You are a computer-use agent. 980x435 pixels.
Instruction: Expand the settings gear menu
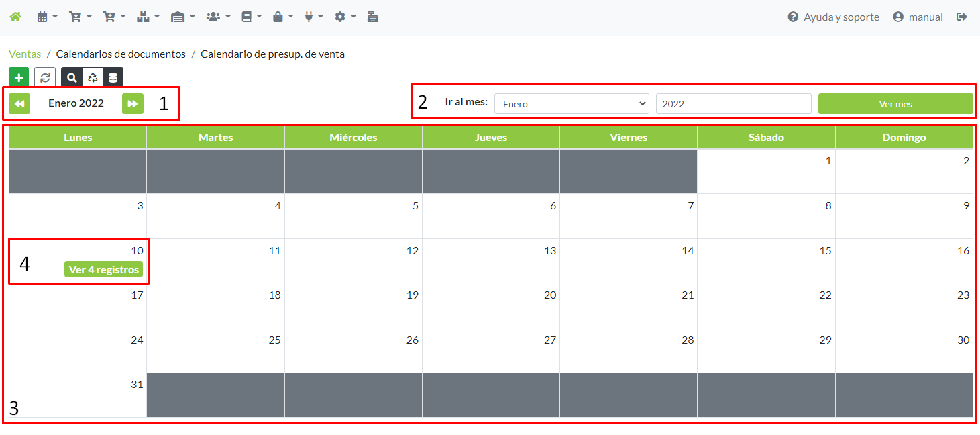point(345,17)
